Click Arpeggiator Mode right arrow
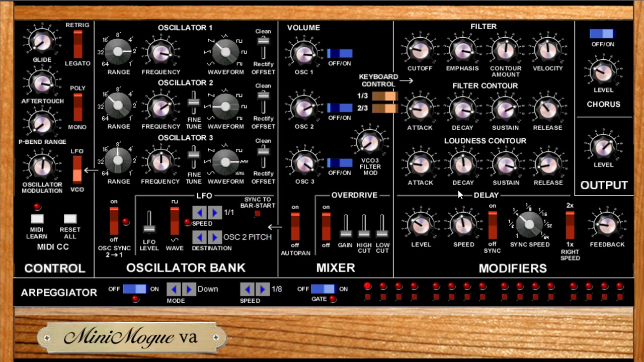Viewport: 644px width, 362px height. (189, 289)
